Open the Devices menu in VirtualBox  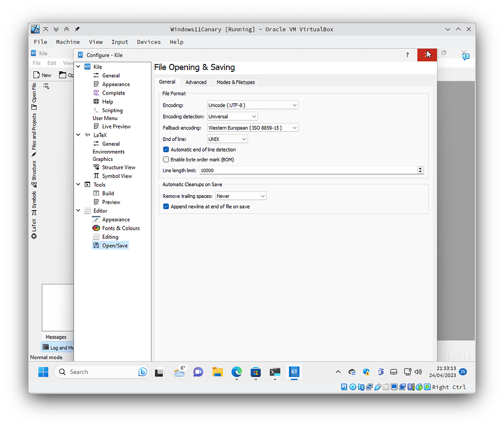pyautogui.click(x=149, y=42)
